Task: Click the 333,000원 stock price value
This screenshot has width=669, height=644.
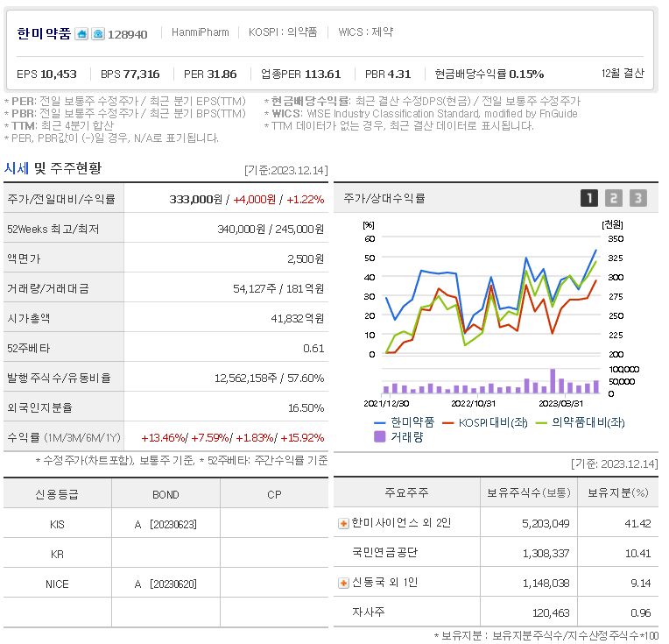Action: [x=196, y=200]
